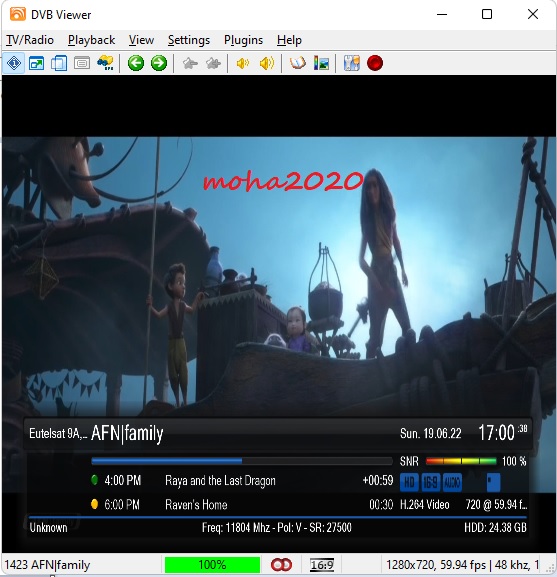Image resolution: width=557 pixels, height=577 pixels.
Task: Go to next channel with green right arrow
Action: tap(159, 63)
